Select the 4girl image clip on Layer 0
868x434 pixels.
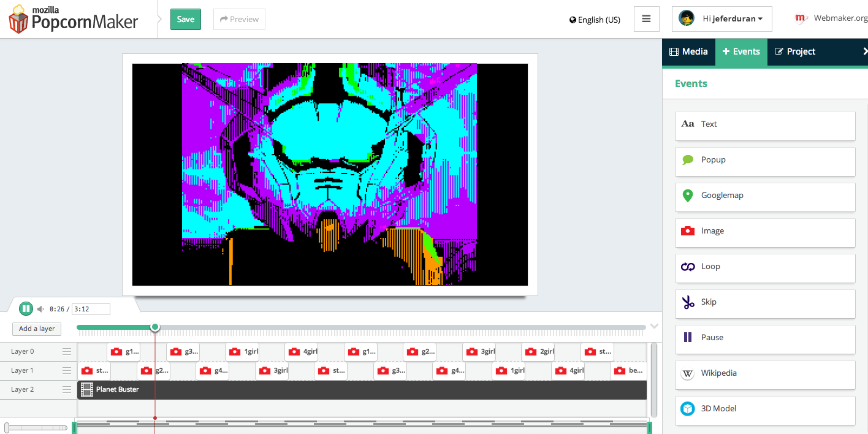[302, 352]
